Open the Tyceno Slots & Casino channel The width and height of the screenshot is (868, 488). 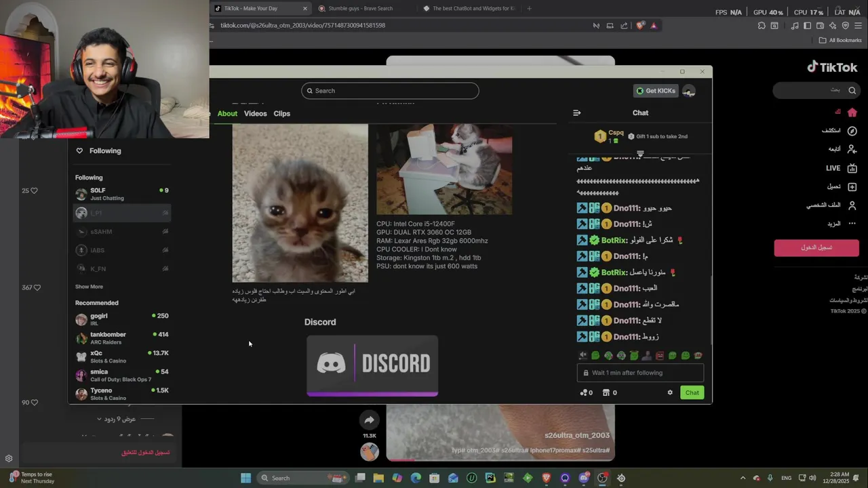(121, 394)
